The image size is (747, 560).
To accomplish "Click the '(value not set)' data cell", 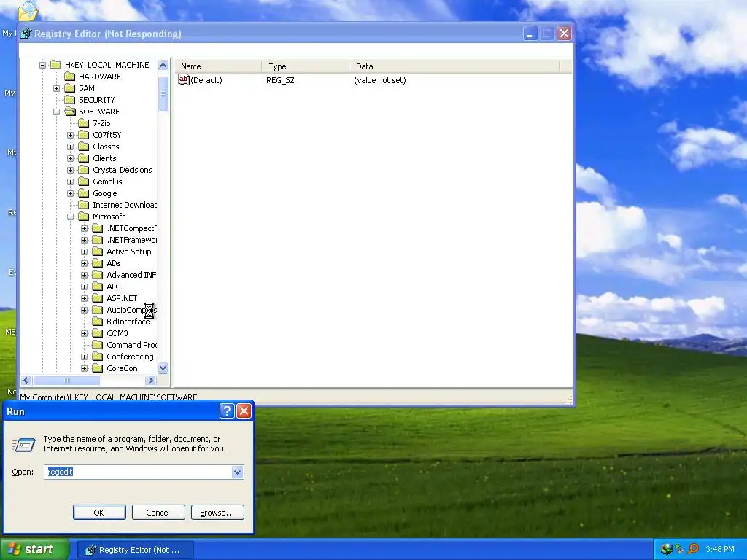I will pyautogui.click(x=379, y=80).
